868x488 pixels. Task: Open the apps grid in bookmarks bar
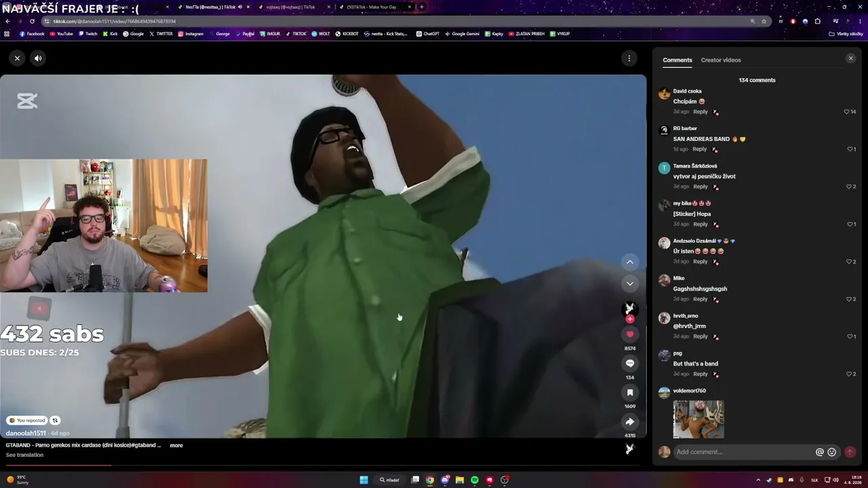(7, 34)
